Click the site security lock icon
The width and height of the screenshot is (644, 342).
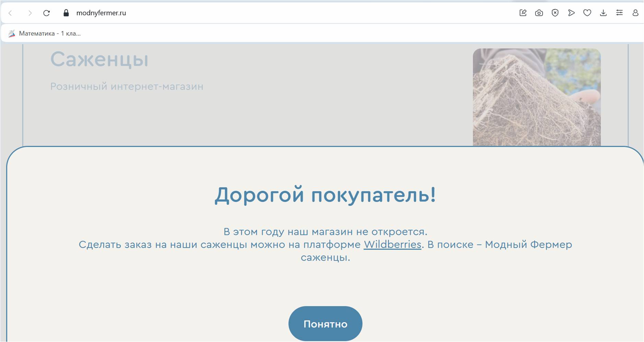(66, 13)
